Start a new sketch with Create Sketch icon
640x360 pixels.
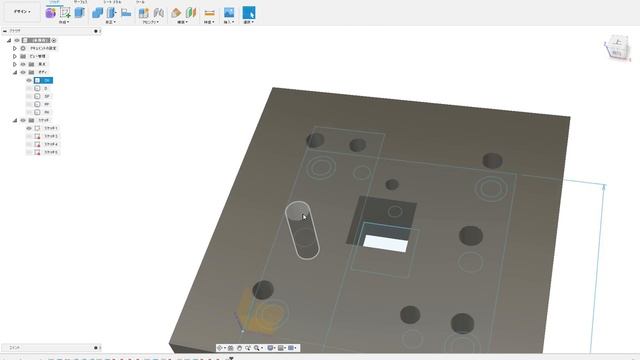(x=65, y=13)
